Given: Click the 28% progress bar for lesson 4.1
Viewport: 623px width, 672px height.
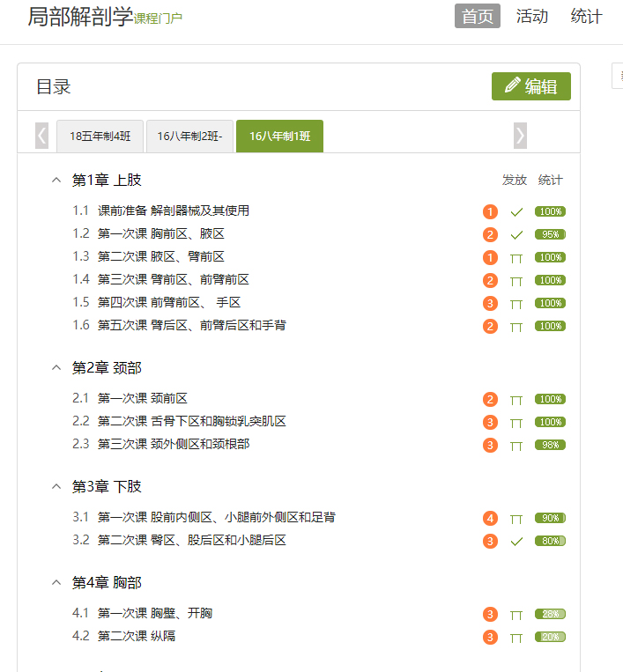Looking at the screenshot, I should coord(550,614).
